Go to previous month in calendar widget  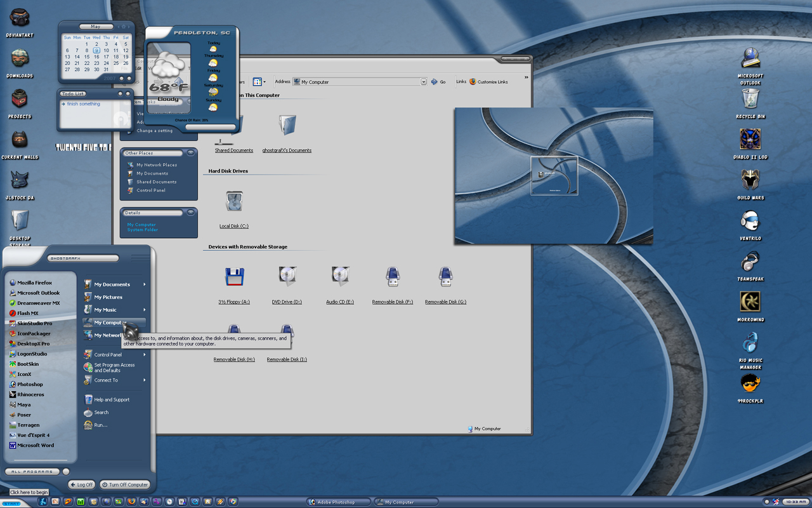pyautogui.click(x=120, y=27)
